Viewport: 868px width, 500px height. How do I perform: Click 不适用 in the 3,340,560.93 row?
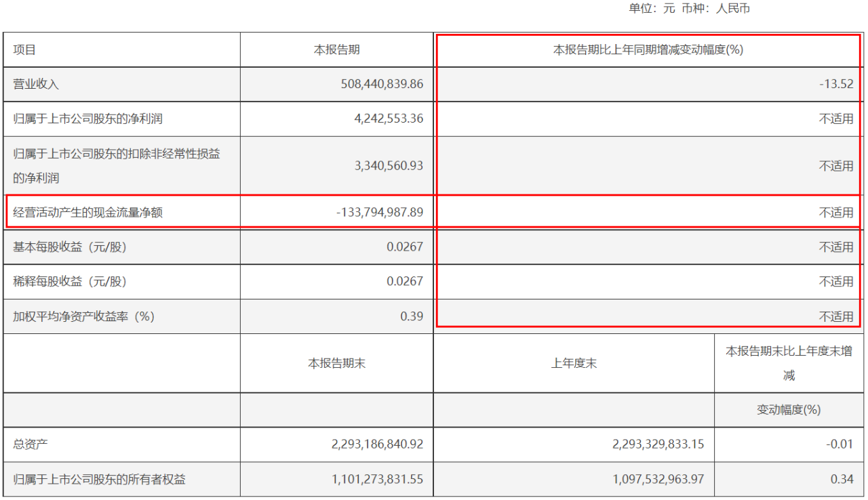click(x=836, y=166)
